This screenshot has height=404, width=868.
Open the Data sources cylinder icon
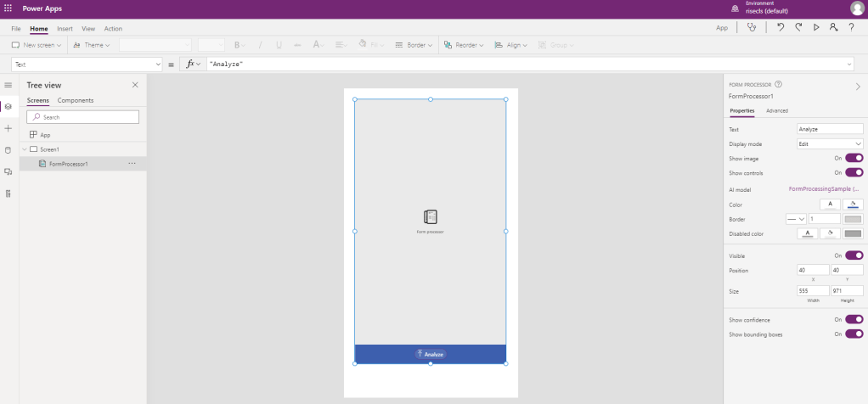coord(8,150)
